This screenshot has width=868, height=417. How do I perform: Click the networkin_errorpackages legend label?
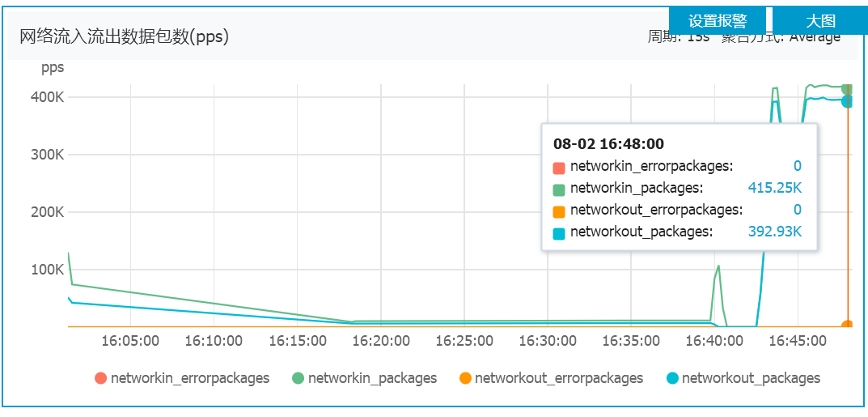pos(190,378)
